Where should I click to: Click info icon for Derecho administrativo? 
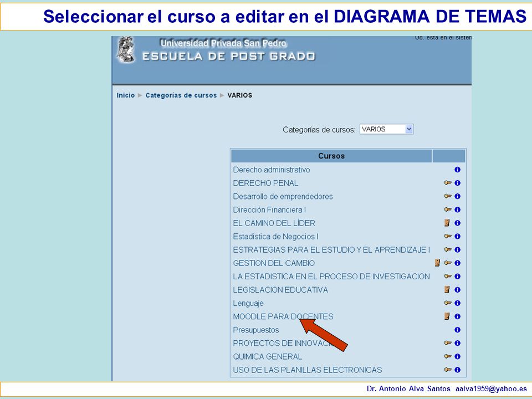click(x=457, y=170)
